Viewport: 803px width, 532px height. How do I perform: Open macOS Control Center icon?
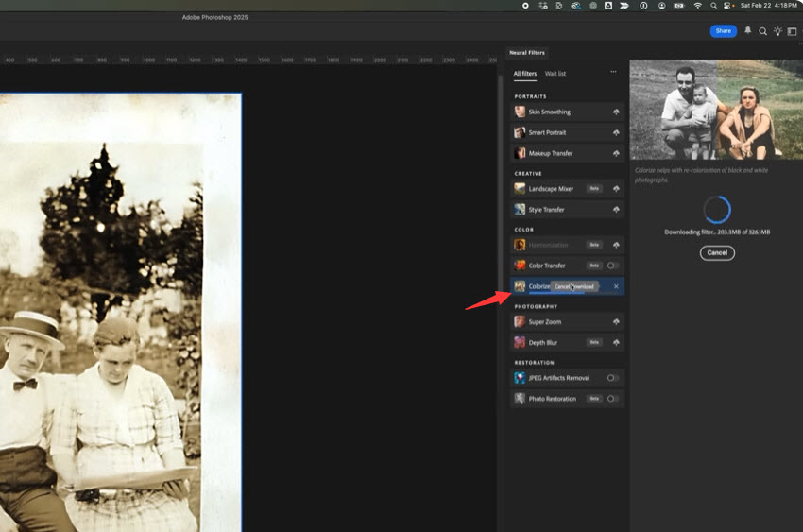727,5
